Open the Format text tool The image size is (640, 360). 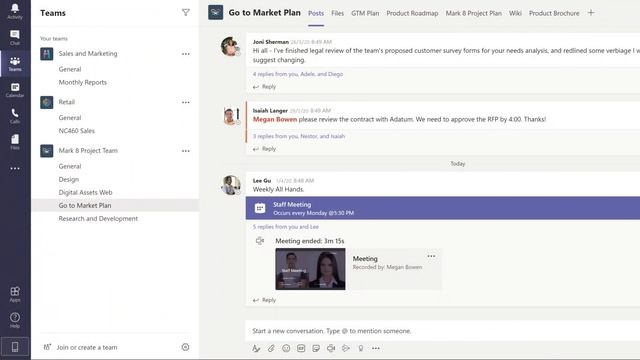[256, 348]
